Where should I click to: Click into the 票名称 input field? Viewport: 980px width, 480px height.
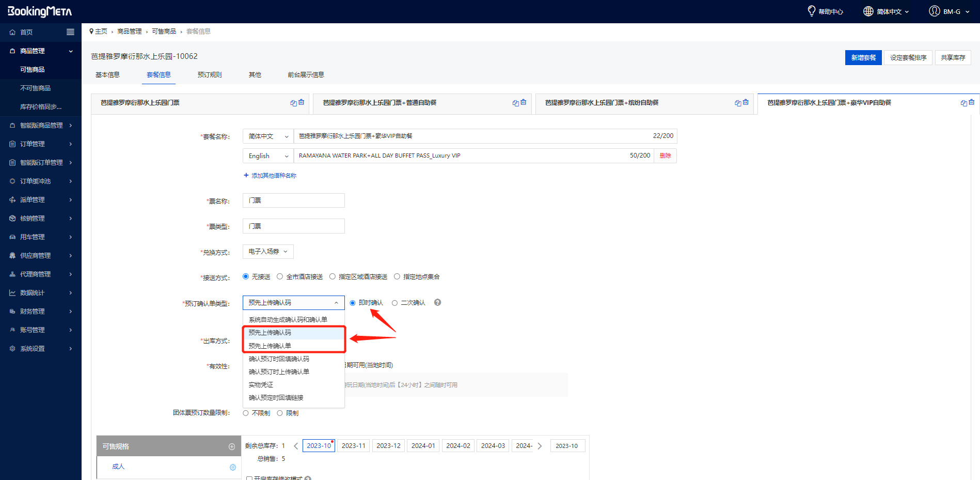[x=293, y=200]
